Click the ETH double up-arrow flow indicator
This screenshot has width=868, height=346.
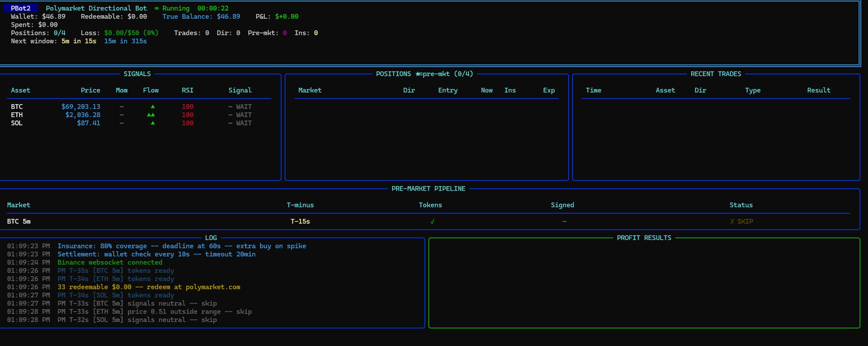[x=151, y=115]
